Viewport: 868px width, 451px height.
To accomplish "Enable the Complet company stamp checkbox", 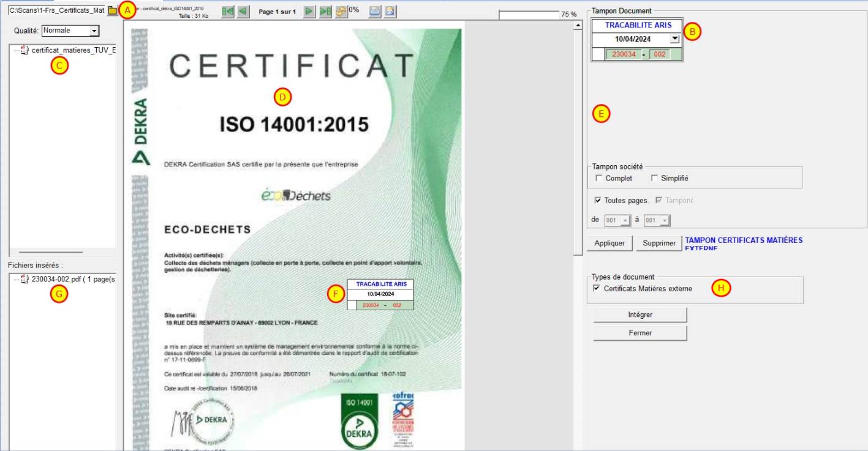I will 599,178.
